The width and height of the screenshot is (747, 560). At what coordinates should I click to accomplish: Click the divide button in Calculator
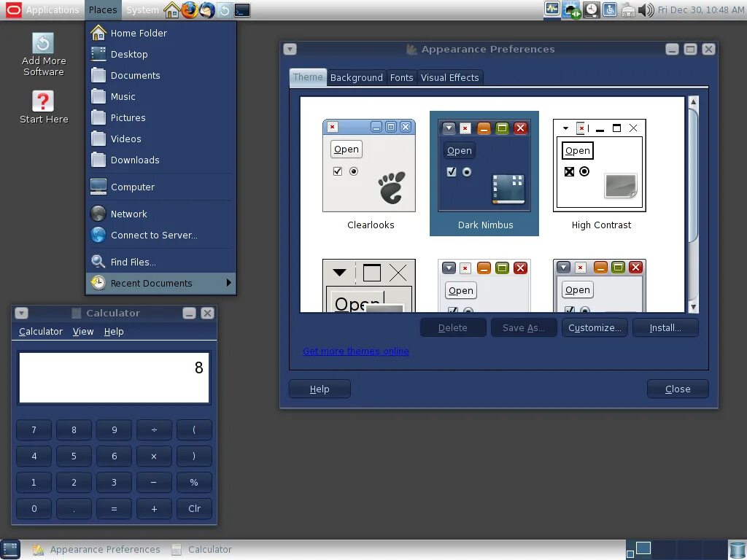(154, 430)
